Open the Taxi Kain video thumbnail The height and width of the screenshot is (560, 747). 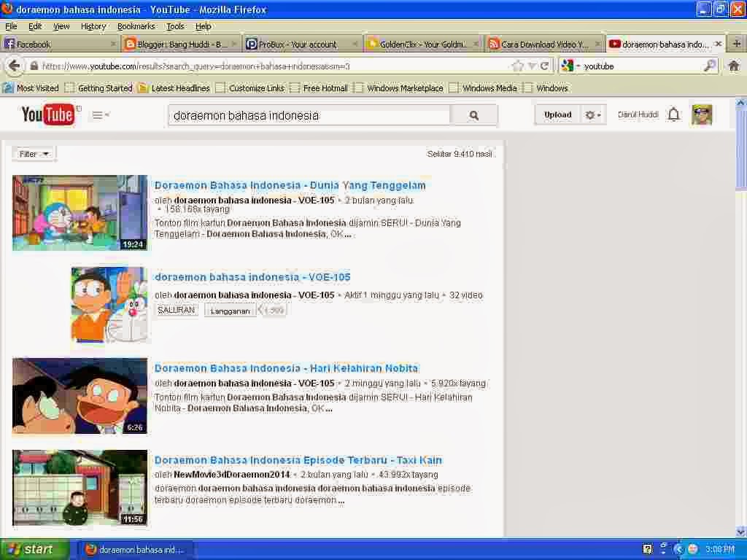tap(80, 488)
